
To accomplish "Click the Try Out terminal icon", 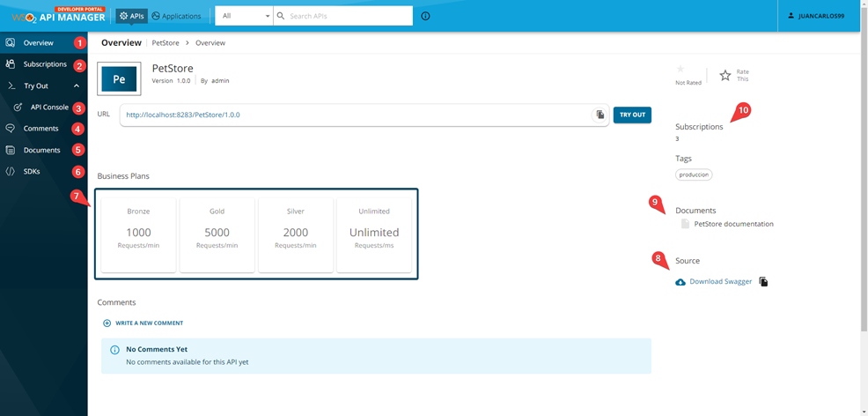I will click(11, 85).
